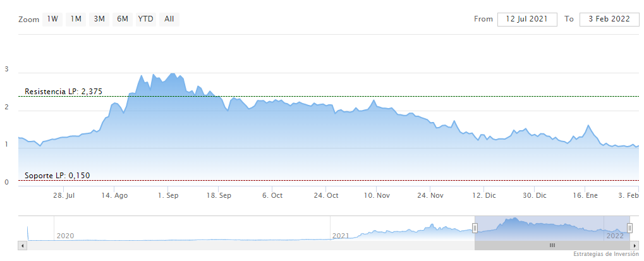644x261 pixels.
Task: Click the 10. Nov x-axis label
Action: (x=377, y=196)
